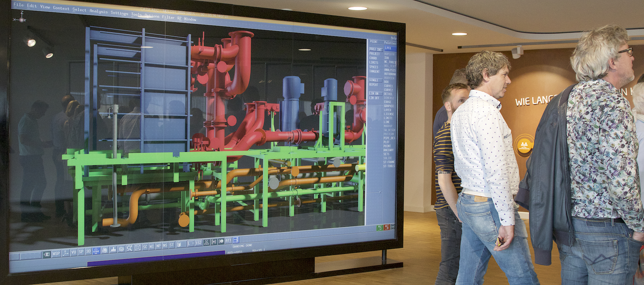Open the Analysis menu
The width and height of the screenshot is (644, 285).
coord(98,12)
